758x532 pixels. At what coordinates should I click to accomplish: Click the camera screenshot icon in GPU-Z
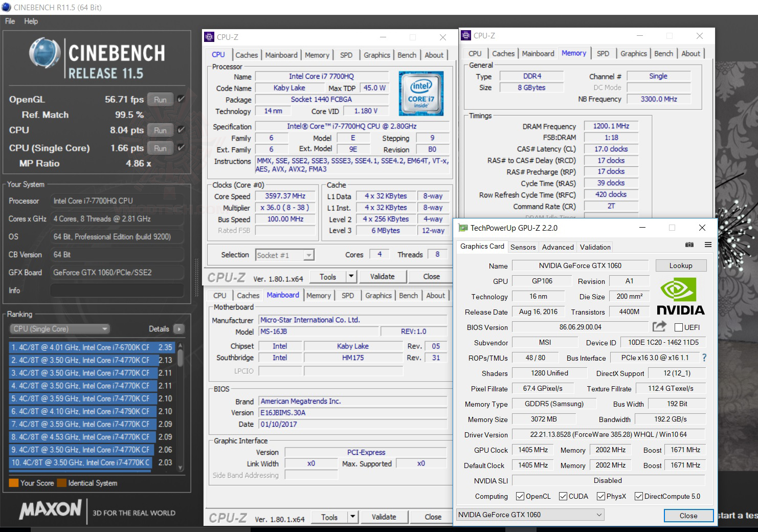689,245
